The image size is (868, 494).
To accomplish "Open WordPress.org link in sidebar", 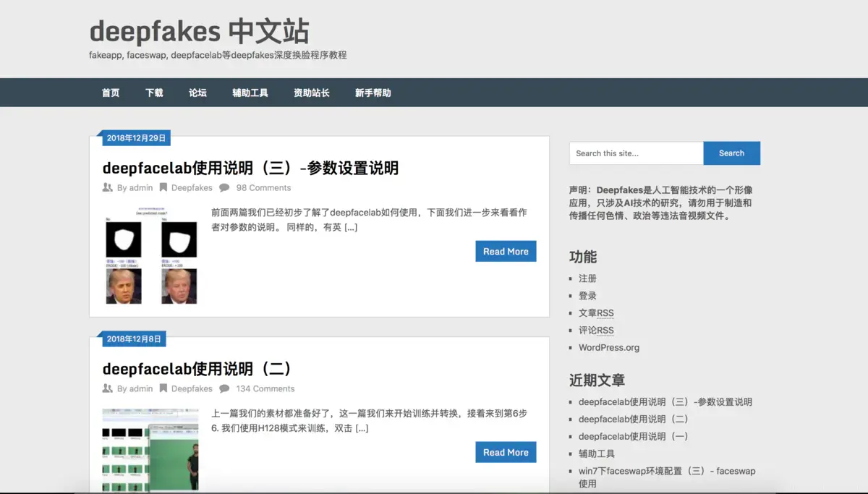I will [609, 348].
